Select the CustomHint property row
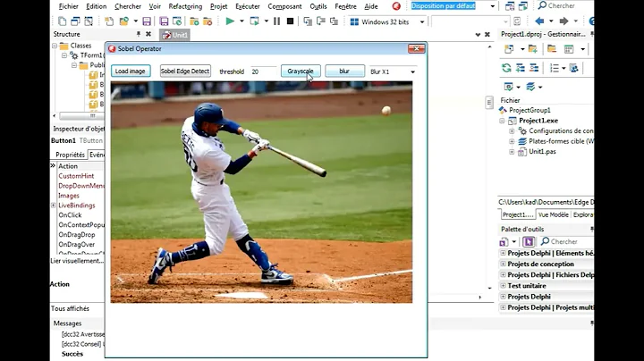 tap(77, 176)
